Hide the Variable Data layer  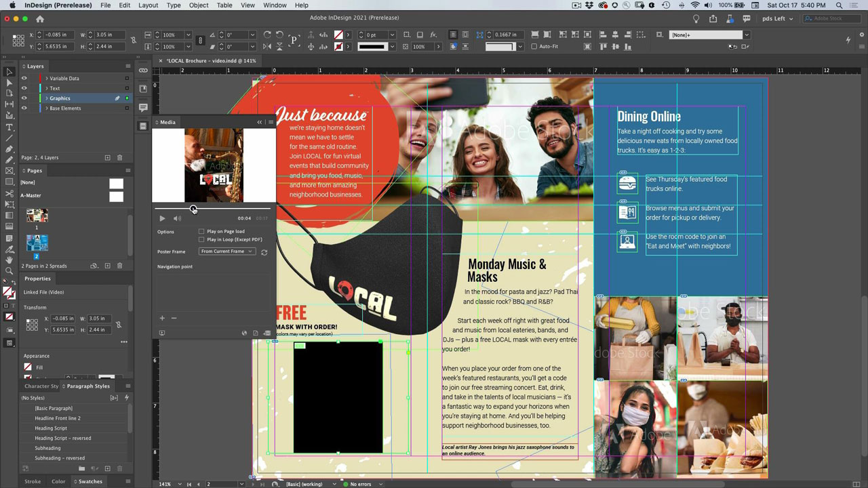[x=24, y=79]
